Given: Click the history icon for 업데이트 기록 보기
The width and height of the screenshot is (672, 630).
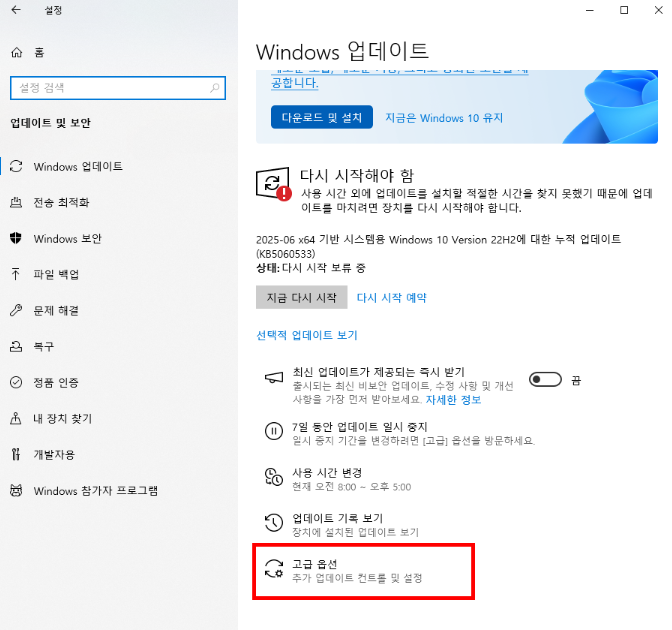Looking at the screenshot, I should pyautogui.click(x=274, y=522).
